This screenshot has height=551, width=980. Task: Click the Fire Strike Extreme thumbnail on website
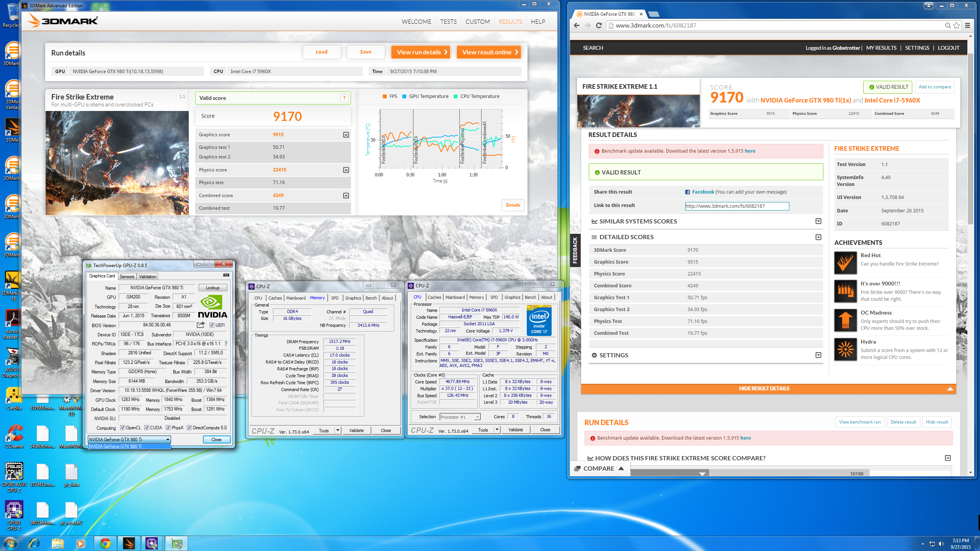[x=638, y=111]
